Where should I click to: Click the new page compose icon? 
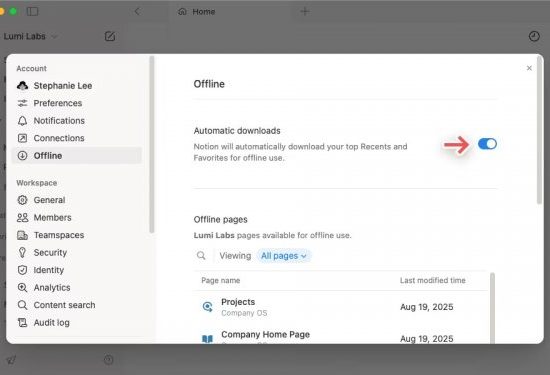(110, 36)
